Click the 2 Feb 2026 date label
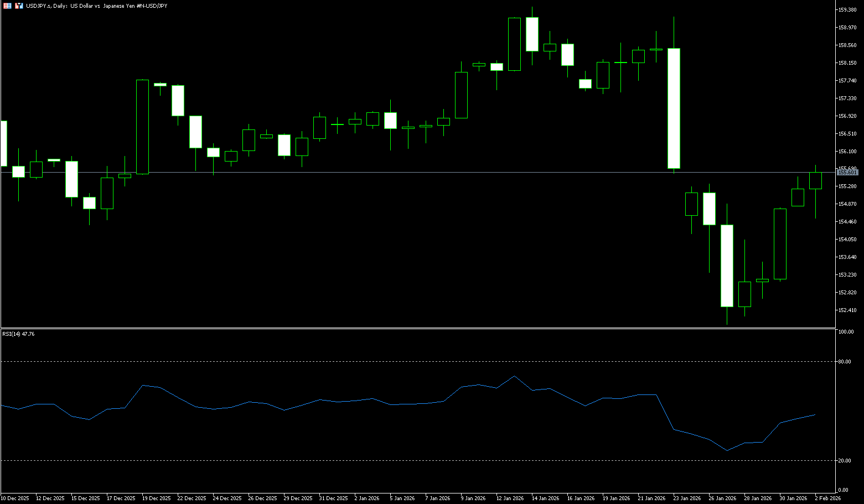The width and height of the screenshot is (864, 504). pos(827,498)
